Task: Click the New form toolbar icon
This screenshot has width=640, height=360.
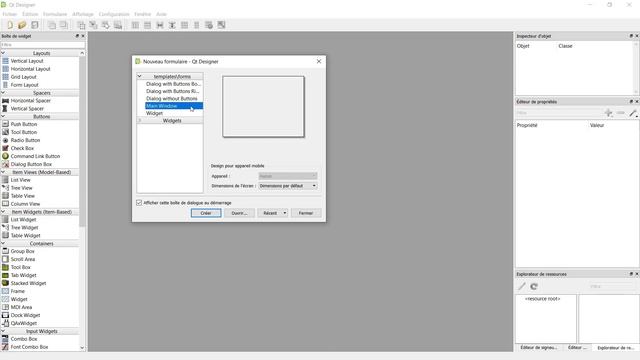Action: pyautogui.click(x=10, y=25)
